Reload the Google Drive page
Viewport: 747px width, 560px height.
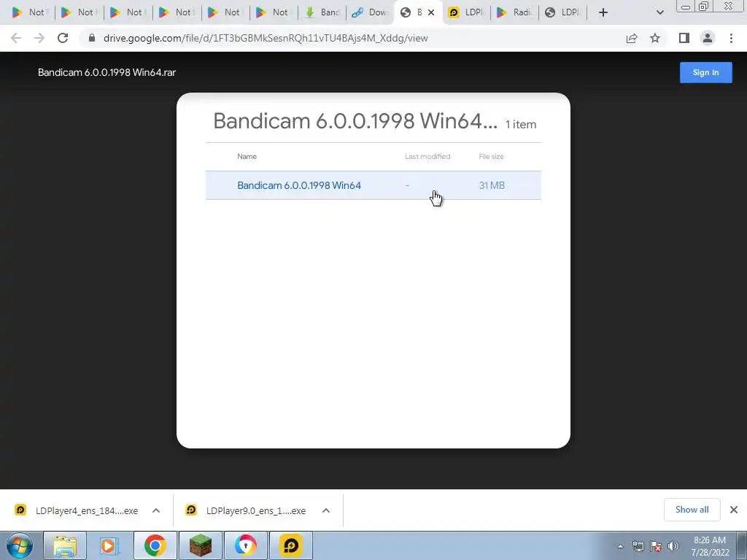63,38
